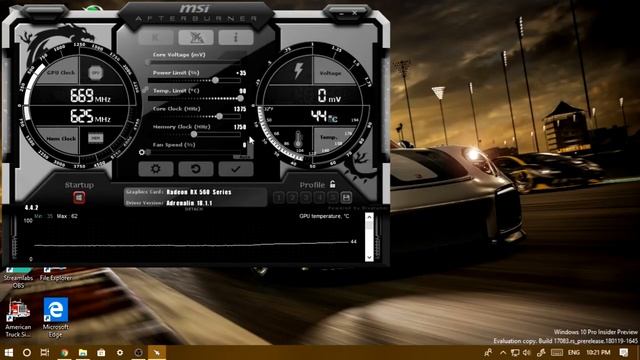640x360 pixels.
Task: Click the Core Clock (MHz) slider handle
Action: [x=220, y=116]
